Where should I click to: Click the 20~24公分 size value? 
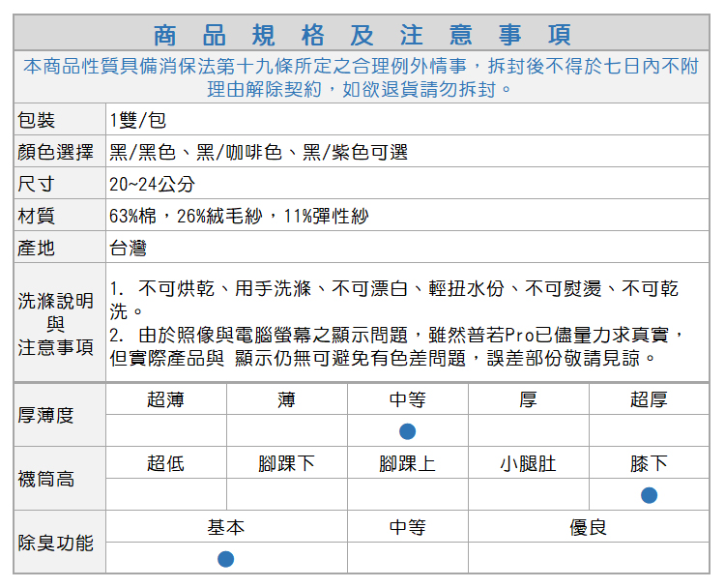[x=152, y=184]
